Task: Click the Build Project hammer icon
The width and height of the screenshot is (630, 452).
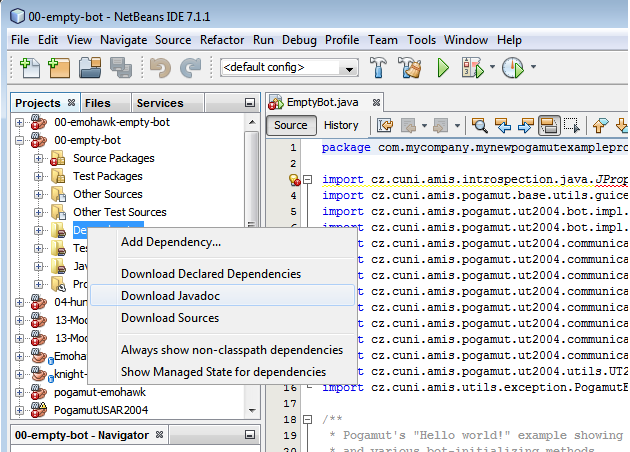Action: 378,67
